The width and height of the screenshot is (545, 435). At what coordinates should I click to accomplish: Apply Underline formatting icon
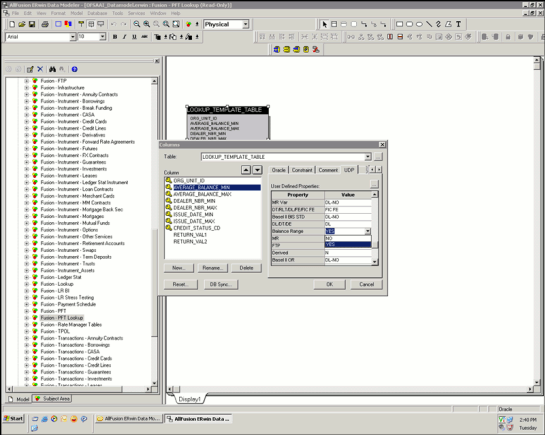tap(134, 37)
